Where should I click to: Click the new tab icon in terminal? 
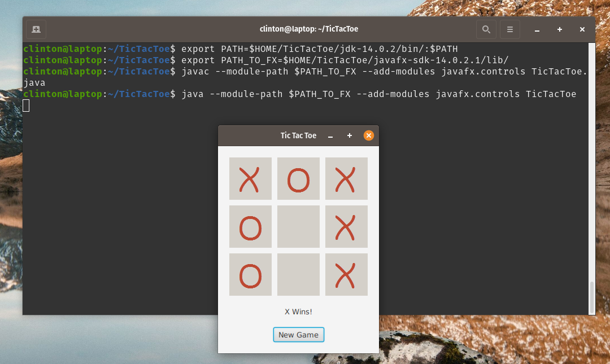36,29
